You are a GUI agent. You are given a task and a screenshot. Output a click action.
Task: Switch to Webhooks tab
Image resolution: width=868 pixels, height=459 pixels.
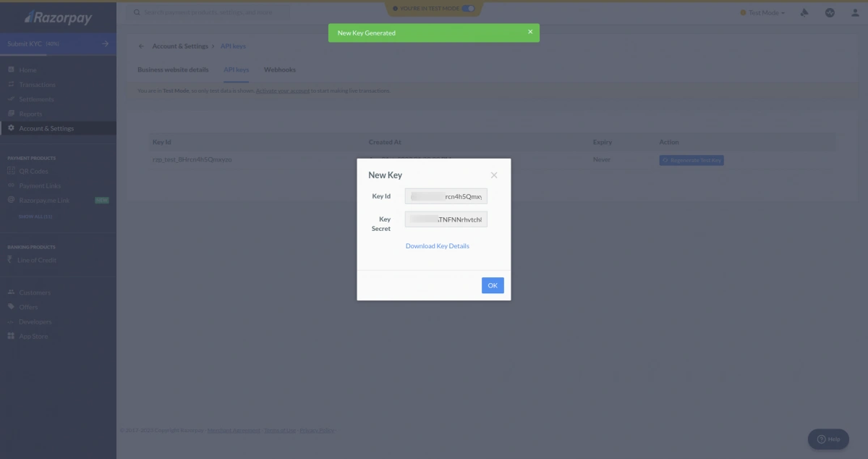point(280,70)
